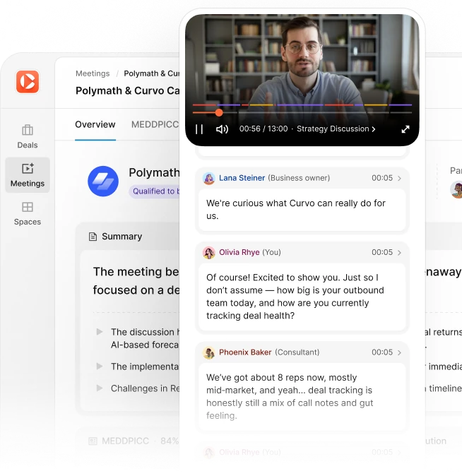Open Deals in the sidebar
Viewport: 462px width, 476px height.
point(28,136)
